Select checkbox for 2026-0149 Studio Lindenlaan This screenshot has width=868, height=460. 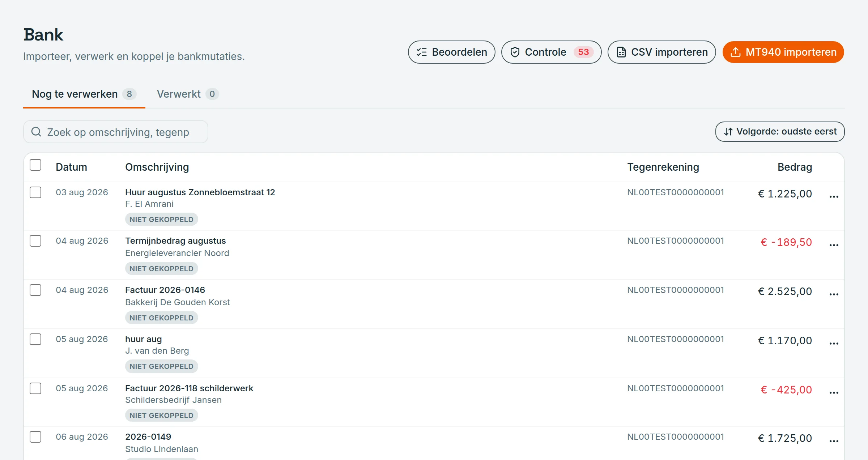click(35, 437)
